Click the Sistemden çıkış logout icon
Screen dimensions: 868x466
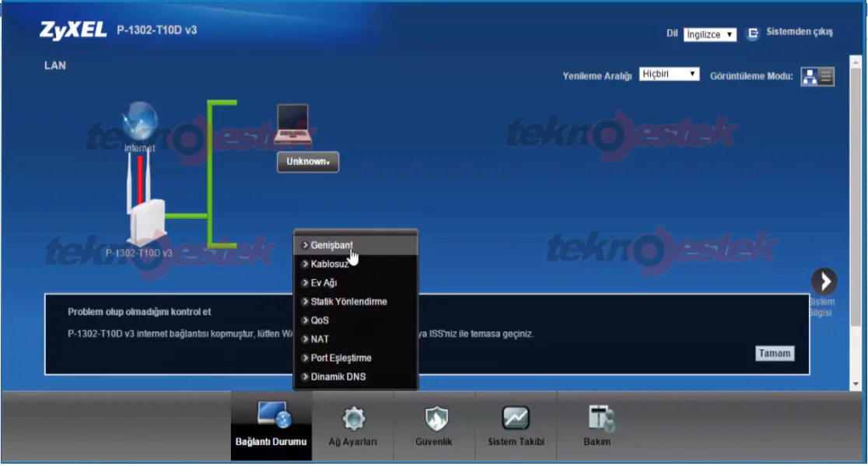click(x=752, y=33)
